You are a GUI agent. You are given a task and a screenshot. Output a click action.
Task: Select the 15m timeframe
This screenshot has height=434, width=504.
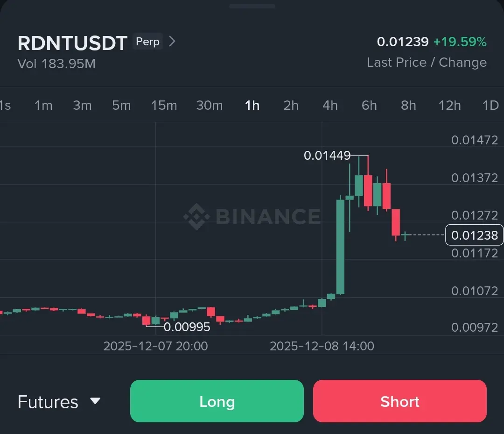(x=164, y=105)
